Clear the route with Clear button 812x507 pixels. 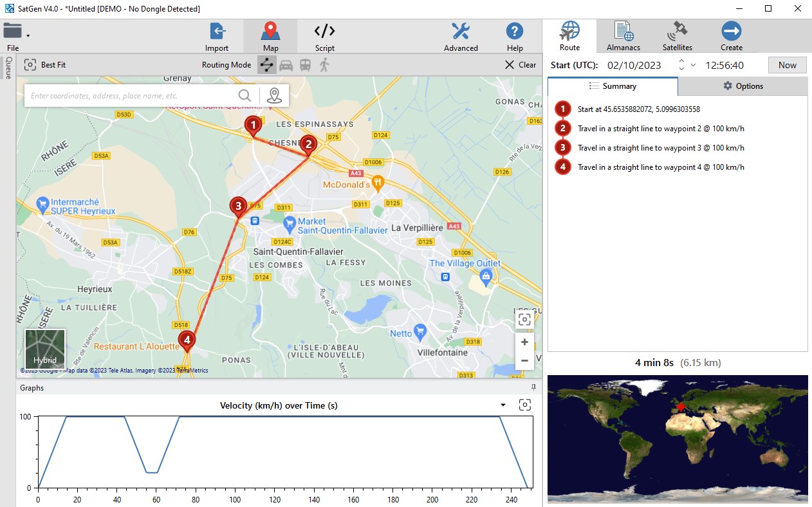(x=521, y=65)
